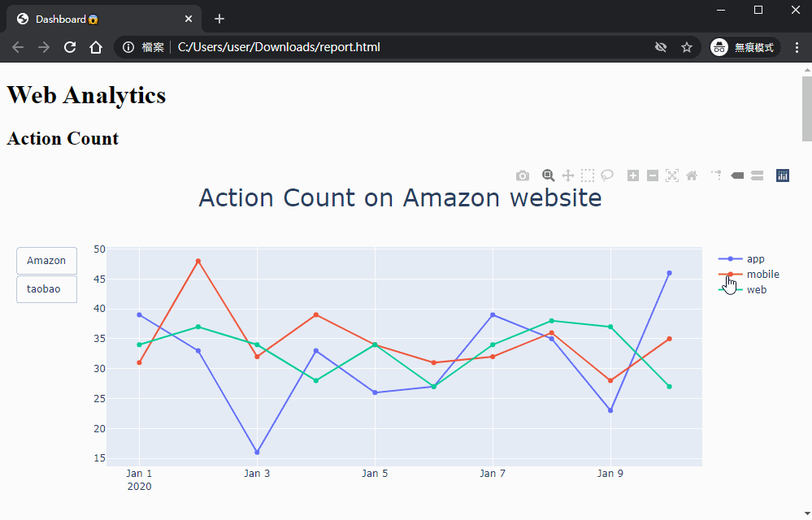Open a new browser tab
Image resolution: width=812 pixels, height=520 pixels.
(219, 19)
